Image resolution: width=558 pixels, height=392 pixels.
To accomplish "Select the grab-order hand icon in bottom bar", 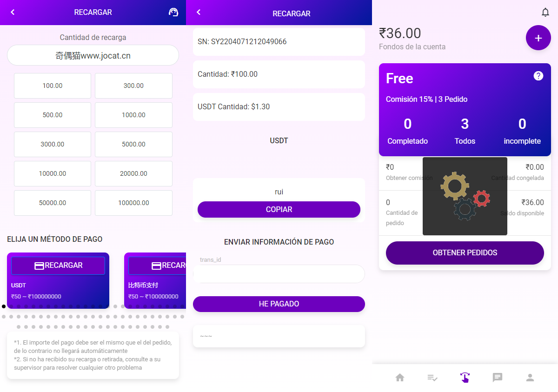I will [465, 378].
